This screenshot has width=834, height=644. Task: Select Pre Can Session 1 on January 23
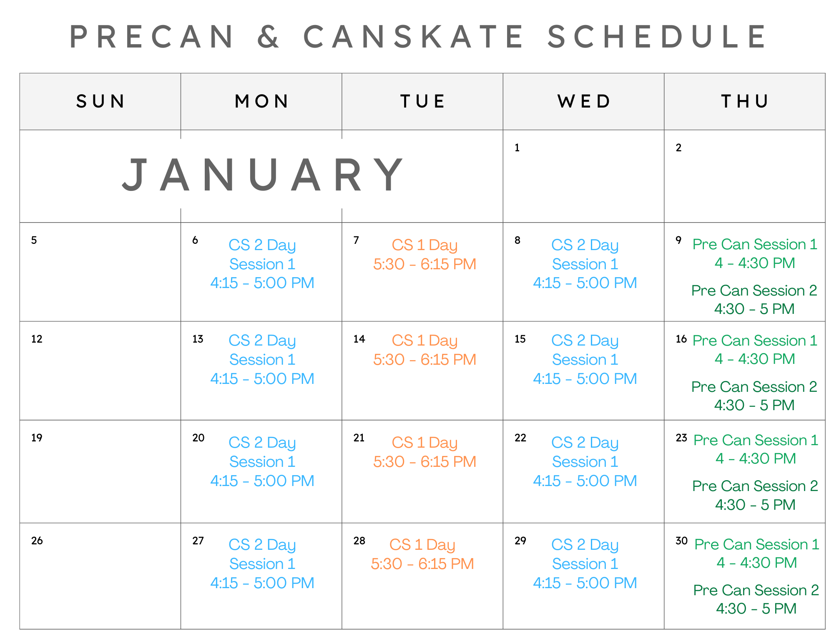point(756,449)
